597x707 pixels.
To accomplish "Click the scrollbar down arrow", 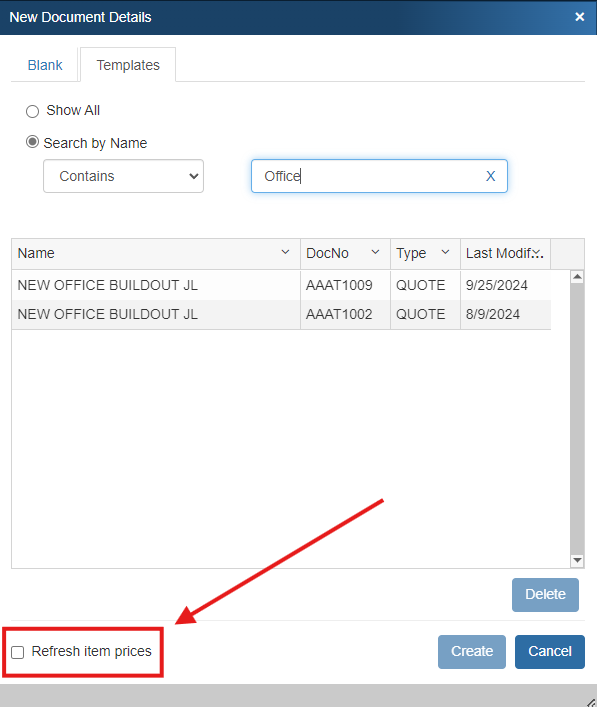I will point(577,560).
